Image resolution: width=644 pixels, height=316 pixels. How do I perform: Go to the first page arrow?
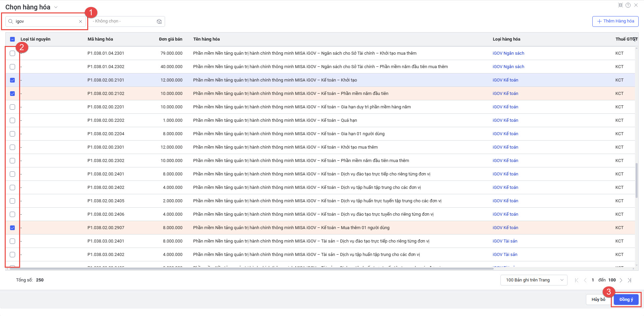(577, 280)
